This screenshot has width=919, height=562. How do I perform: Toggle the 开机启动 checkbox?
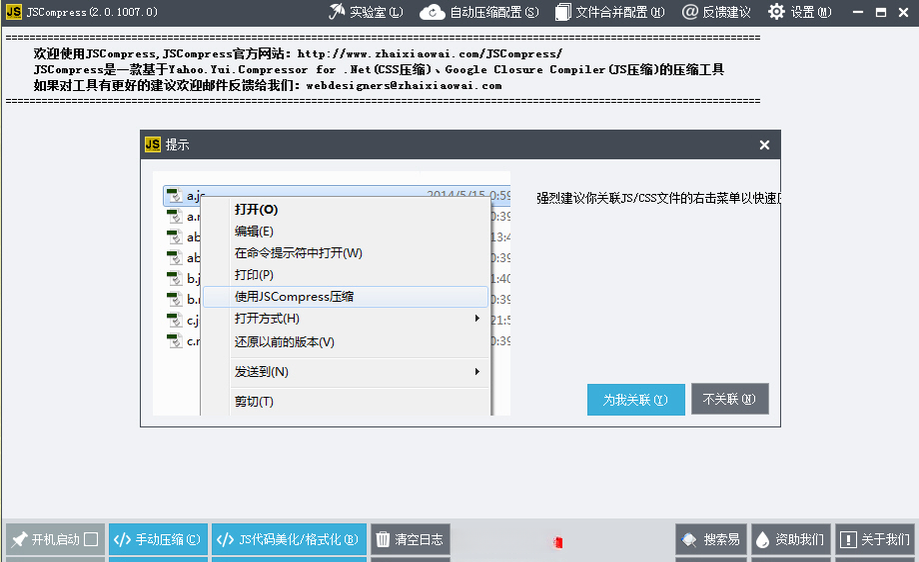[x=91, y=539]
